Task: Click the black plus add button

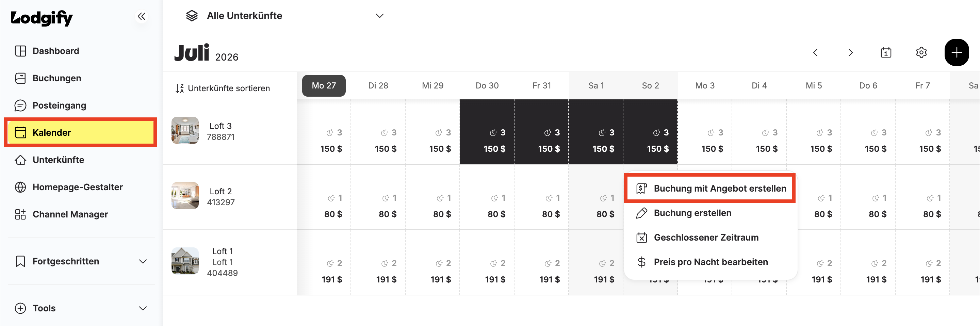Action: point(957,52)
